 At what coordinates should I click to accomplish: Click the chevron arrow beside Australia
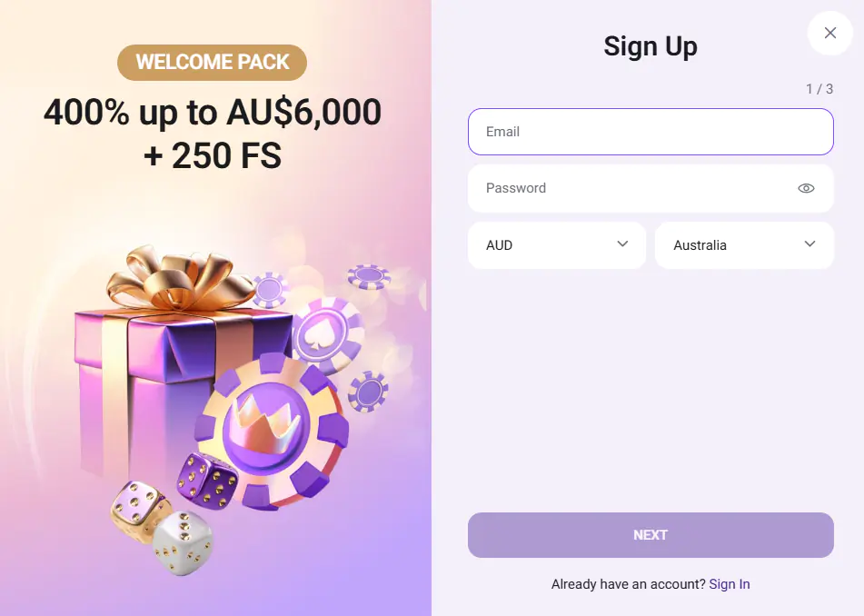tap(809, 244)
